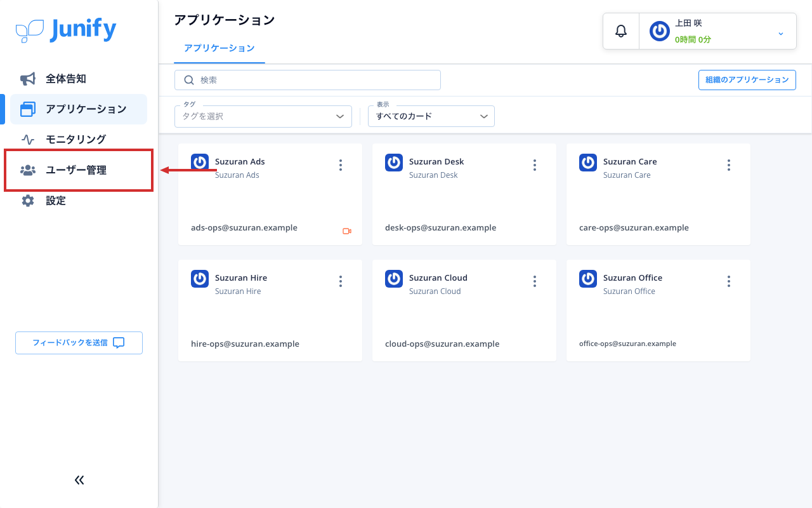Open the three-dot menu on Suzuran Cloud

click(535, 281)
